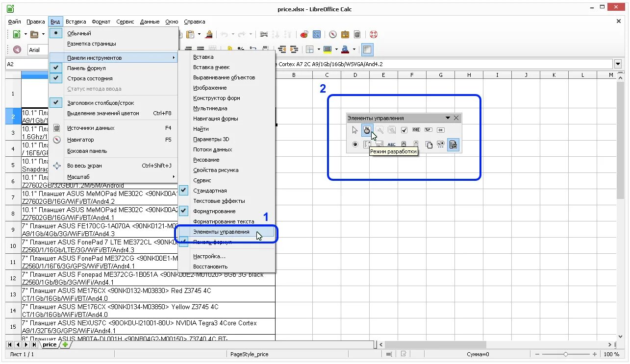This screenshot has width=630, height=364.
Task: Expand the Масштаб submenu
Action: (113, 176)
